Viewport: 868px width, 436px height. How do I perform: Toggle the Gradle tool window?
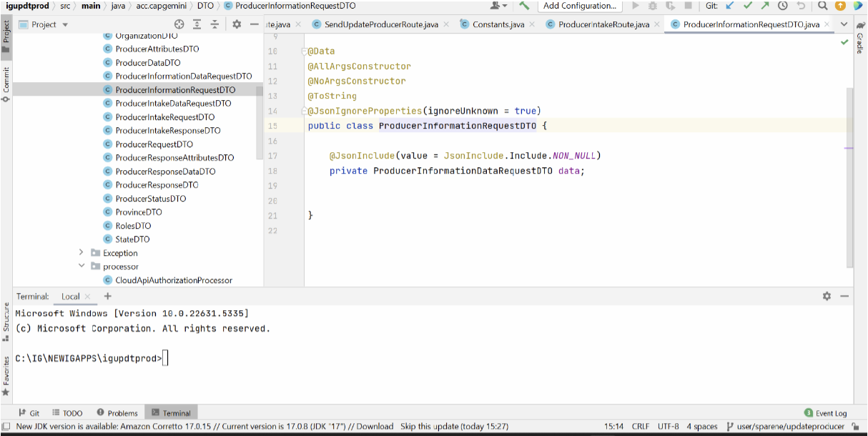click(859, 43)
